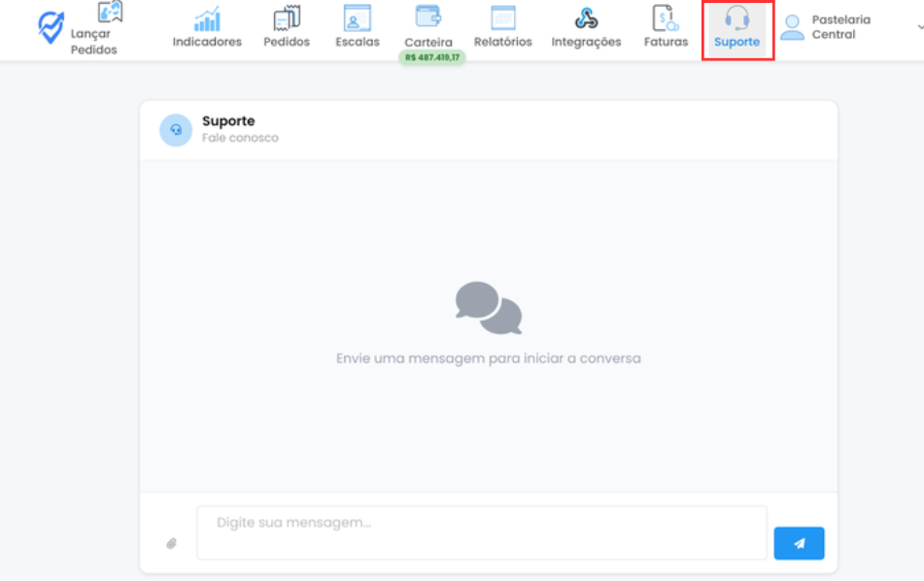This screenshot has width=924, height=581.
Task: Open Relatórios via its report icon
Action: click(x=502, y=19)
